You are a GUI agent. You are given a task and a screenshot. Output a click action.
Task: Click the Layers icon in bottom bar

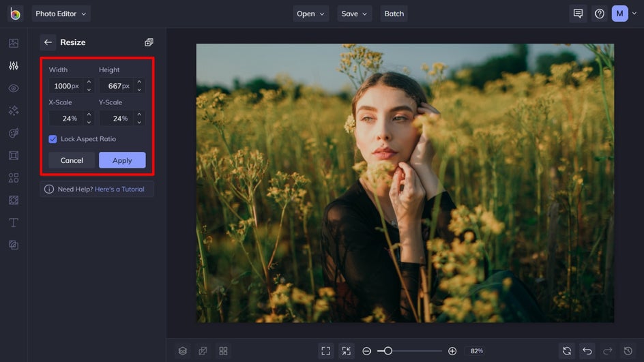[183, 351]
